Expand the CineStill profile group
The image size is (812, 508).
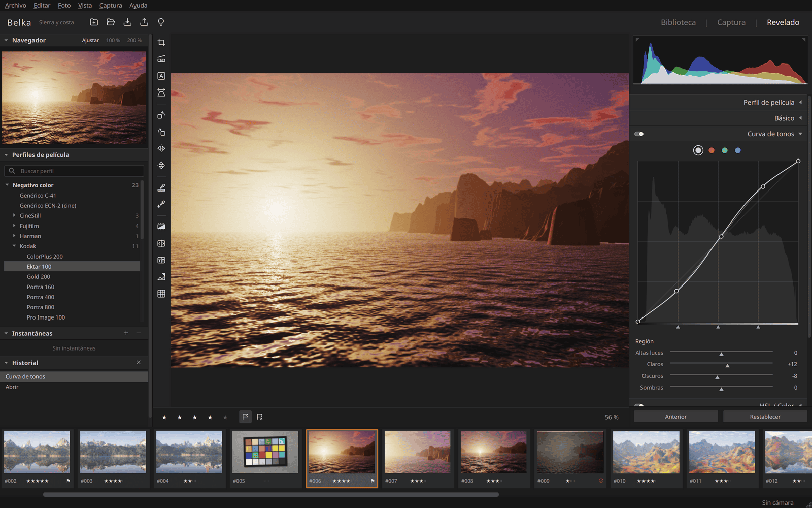click(14, 215)
